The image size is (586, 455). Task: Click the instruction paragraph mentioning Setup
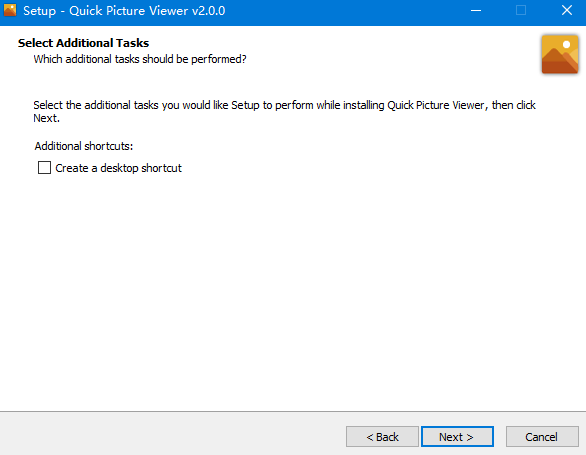click(x=284, y=111)
